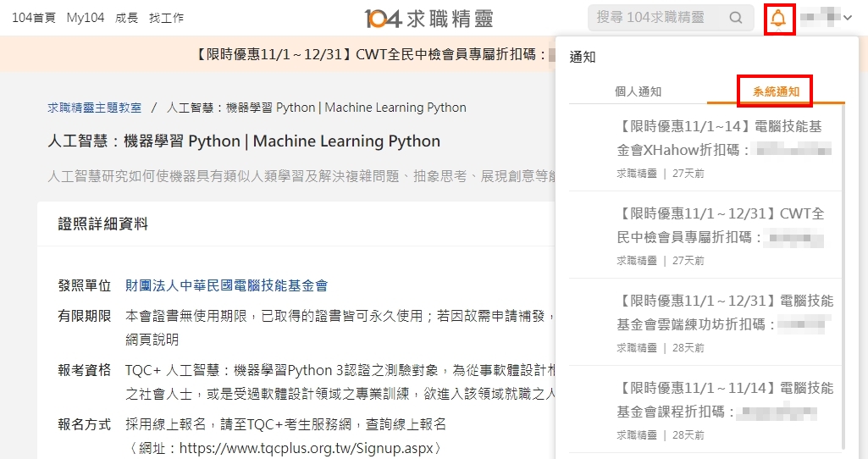Open the notification bell icon
The image size is (868, 459).
click(778, 18)
